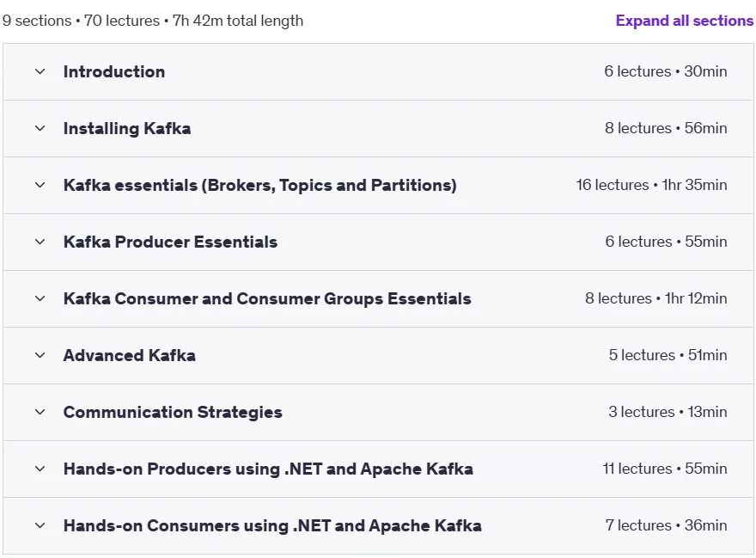
Task: Open Communication Strategies section title
Action: (x=173, y=412)
